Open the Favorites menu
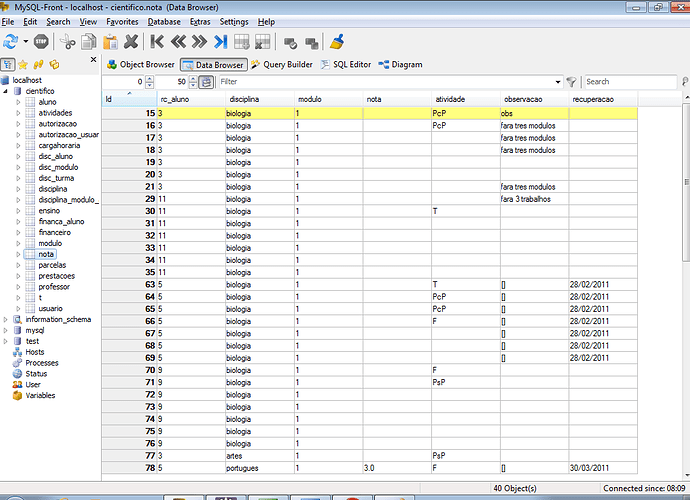The image size is (690, 500). point(122,22)
